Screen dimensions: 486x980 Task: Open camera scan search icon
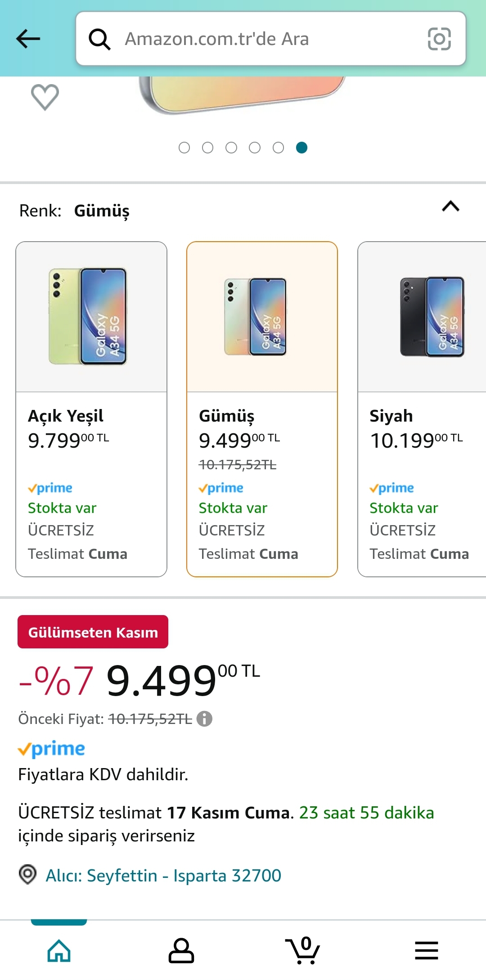pos(439,39)
